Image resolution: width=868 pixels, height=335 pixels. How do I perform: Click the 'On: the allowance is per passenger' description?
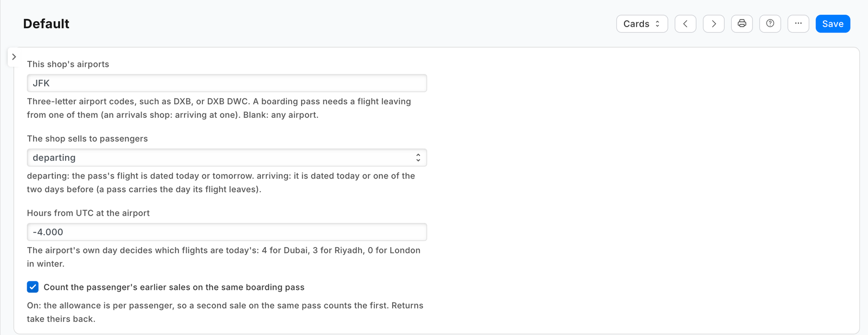(x=225, y=312)
